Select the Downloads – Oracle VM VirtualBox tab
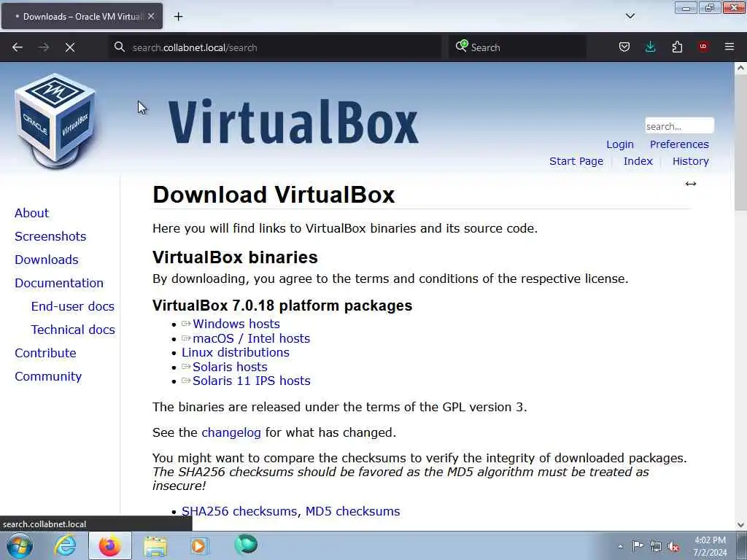The height and width of the screenshot is (560, 747). tap(82, 16)
